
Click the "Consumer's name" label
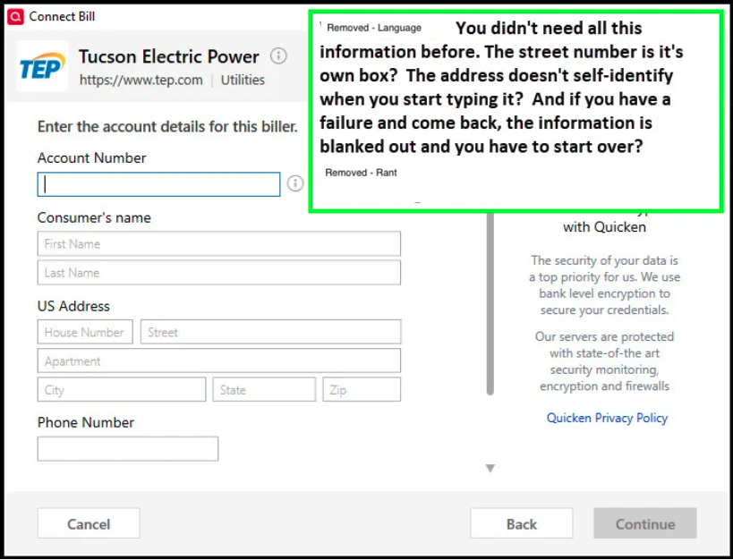click(x=94, y=218)
